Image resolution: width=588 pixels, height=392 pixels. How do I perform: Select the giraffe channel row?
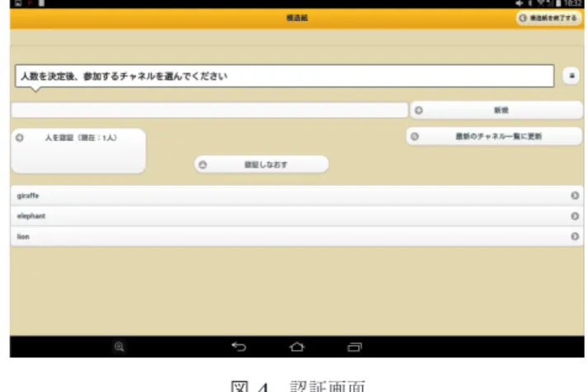point(297,196)
